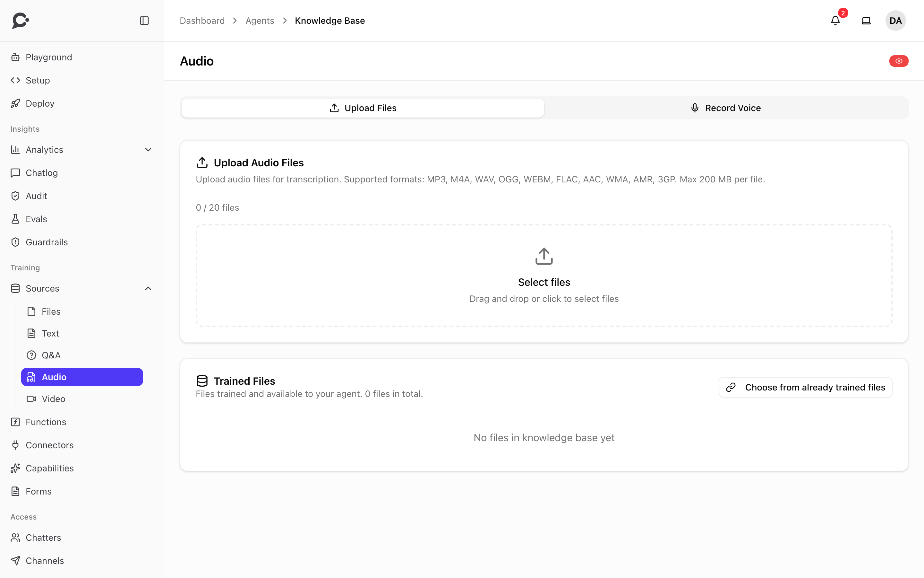Switch to Upload Files tab

click(x=363, y=108)
